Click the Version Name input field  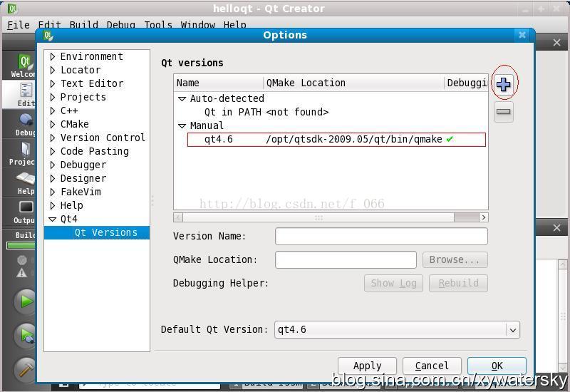(381, 237)
